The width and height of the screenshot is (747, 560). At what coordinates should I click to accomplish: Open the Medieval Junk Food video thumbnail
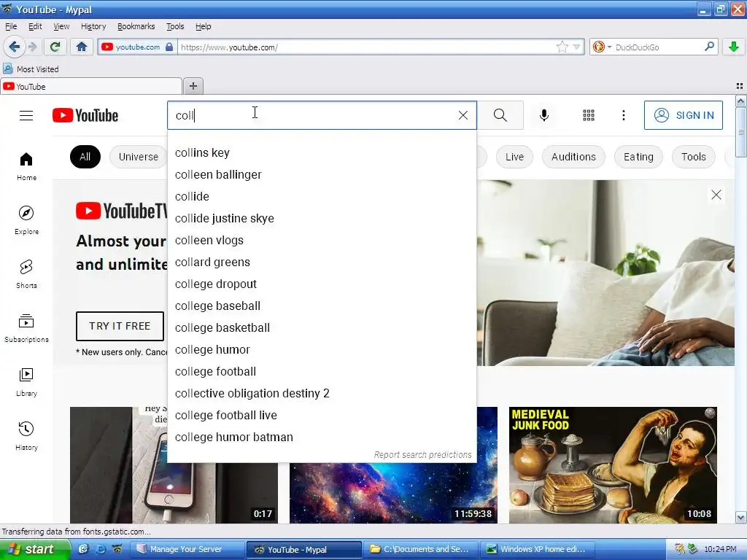click(613, 464)
